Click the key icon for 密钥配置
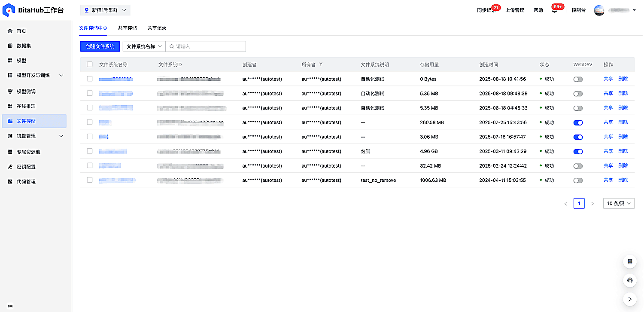 point(10,167)
